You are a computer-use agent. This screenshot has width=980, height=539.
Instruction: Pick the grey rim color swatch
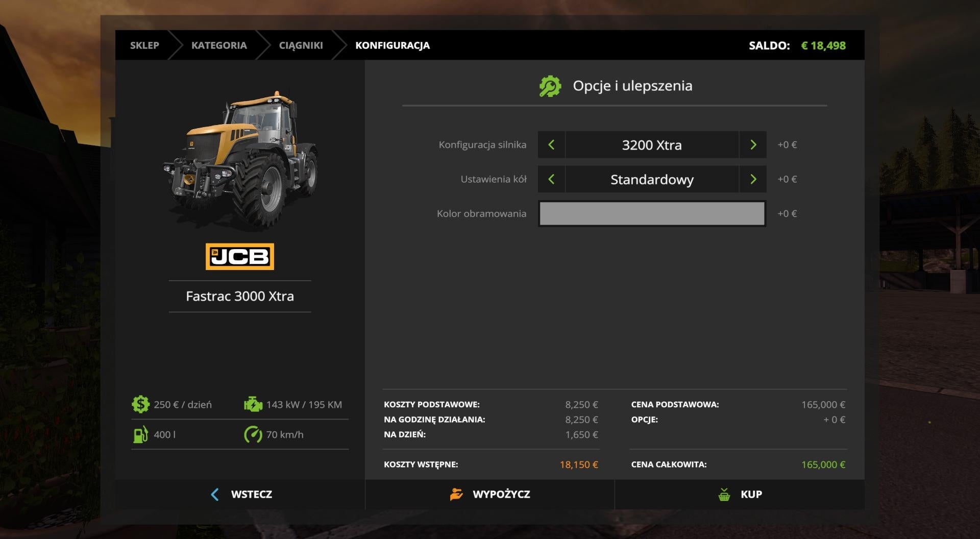tap(652, 213)
